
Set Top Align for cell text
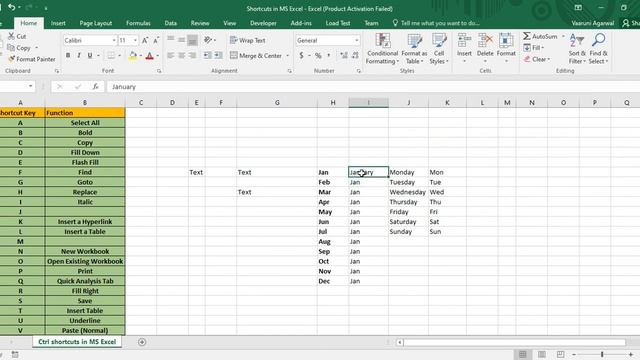(171, 40)
